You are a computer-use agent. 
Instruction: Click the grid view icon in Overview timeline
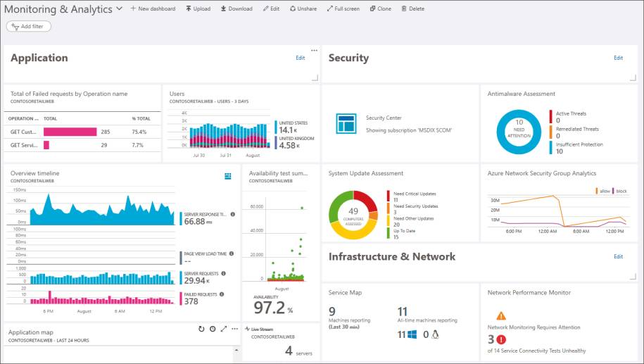228,176
